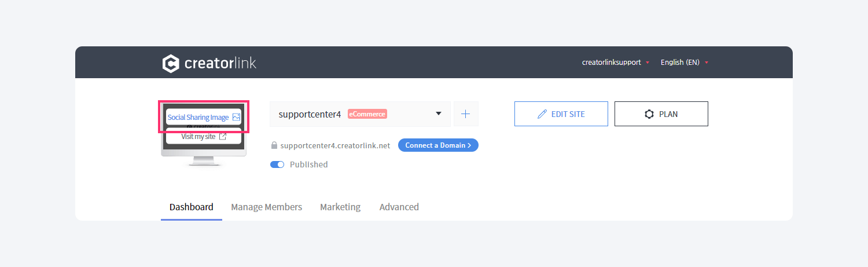The height and width of the screenshot is (267, 868).
Task: Open the English (EN) language dropdown
Action: [x=685, y=62]
